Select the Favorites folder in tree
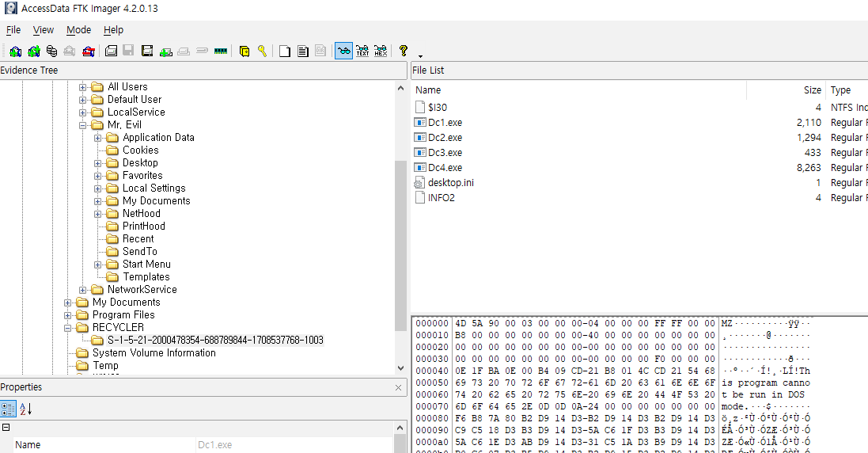The image size is (868, 453). (x=142, y=176)
